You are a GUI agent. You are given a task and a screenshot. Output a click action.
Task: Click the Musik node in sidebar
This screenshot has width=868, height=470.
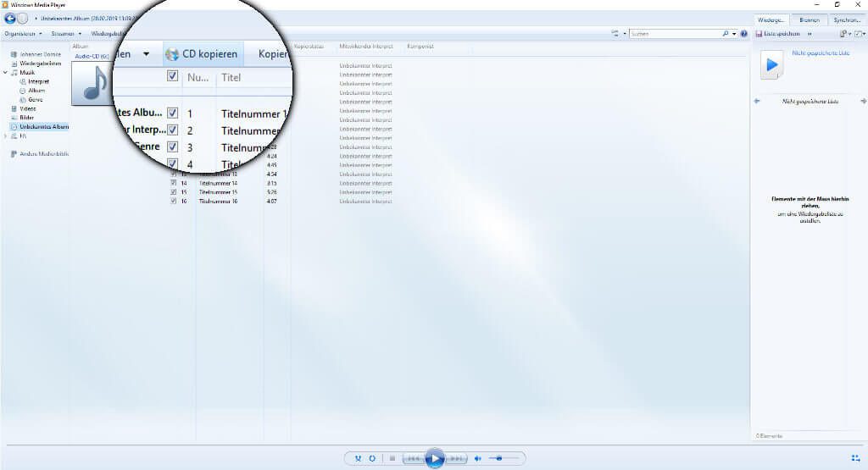coord(23,73)
